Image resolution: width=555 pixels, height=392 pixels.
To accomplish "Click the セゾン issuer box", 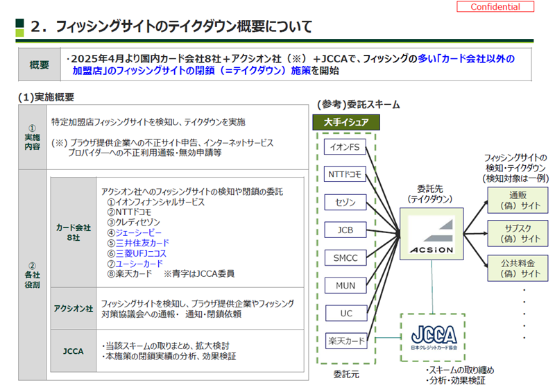I will (345, 203).
